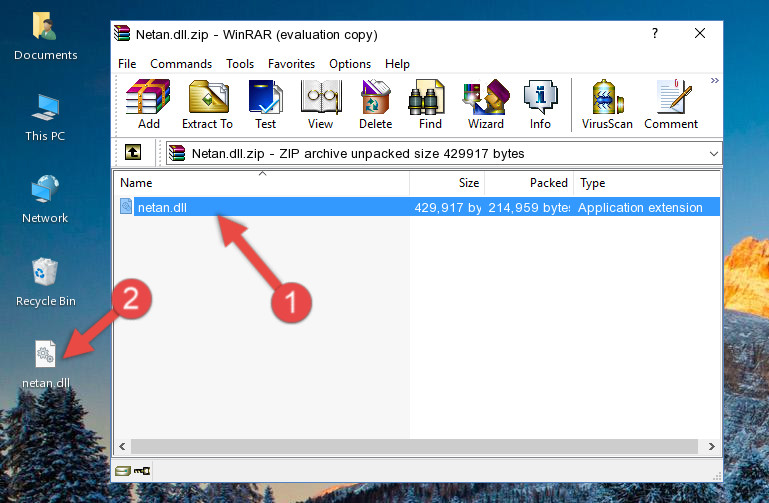Expand hidden toolbar buttons chevron
Viewport: 769px width, 503px height.
(x=715, y=80)
